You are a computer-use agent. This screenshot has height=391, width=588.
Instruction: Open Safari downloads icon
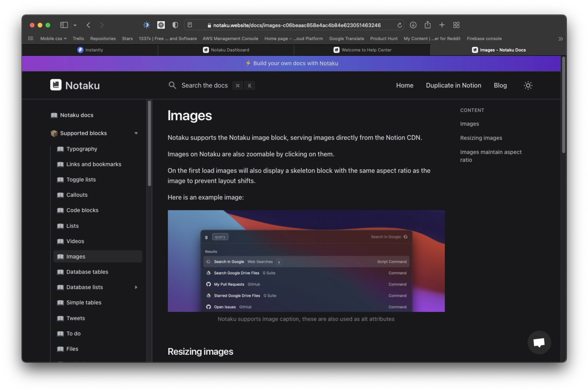pyautogui.click(x=413, y=25)
